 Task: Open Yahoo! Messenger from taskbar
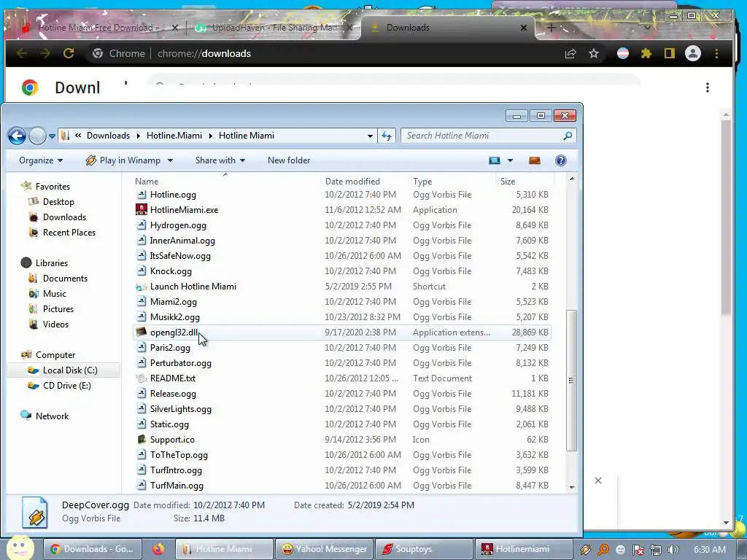click(325, 549)
